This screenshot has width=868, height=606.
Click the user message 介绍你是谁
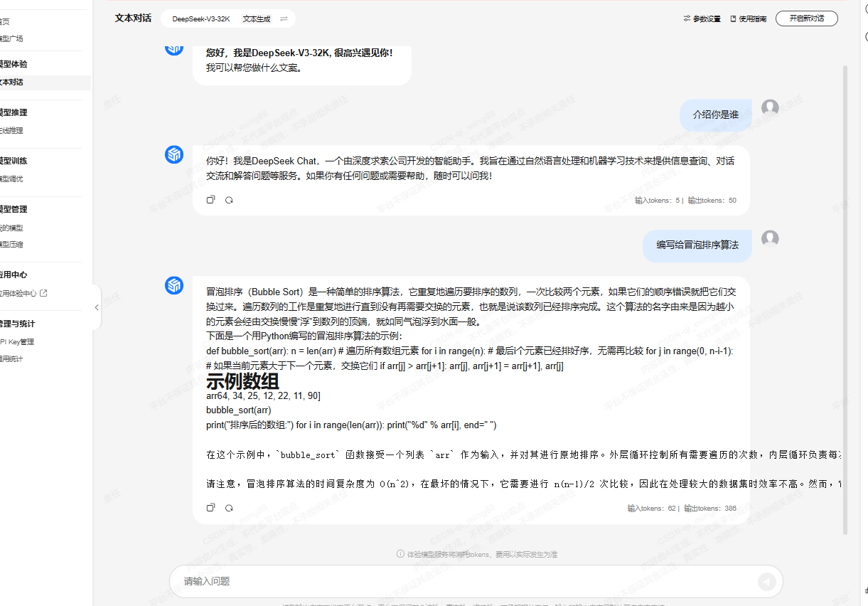click(x=716, y=115)
